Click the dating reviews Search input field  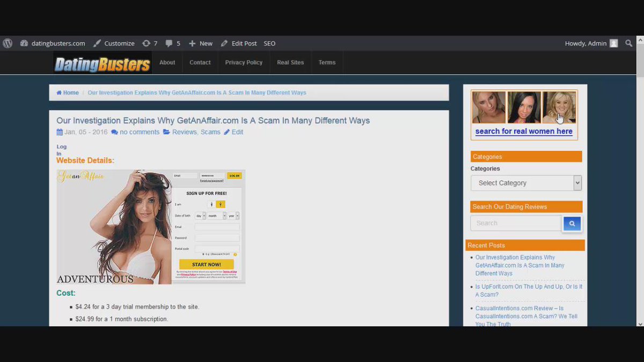click(x=516, y=223)
